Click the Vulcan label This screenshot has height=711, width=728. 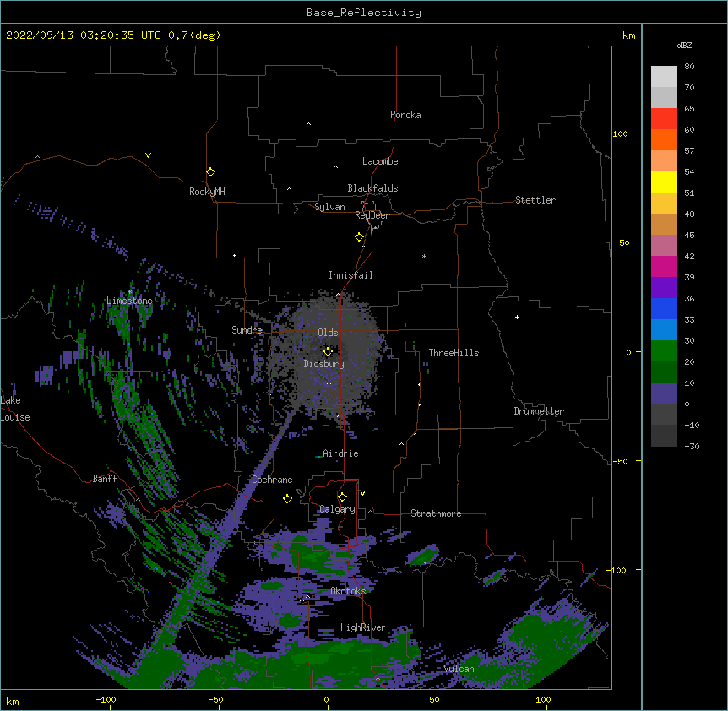click(459, 669)
